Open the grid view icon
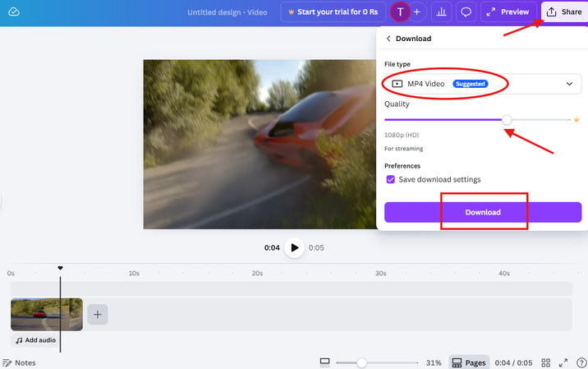This screenshot has width=588, height=369. tap(545, 362)
